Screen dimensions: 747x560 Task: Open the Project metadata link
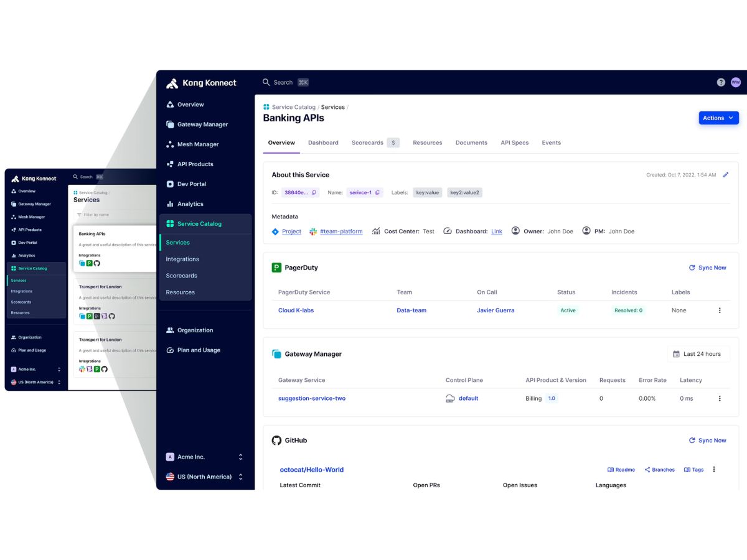291,231
